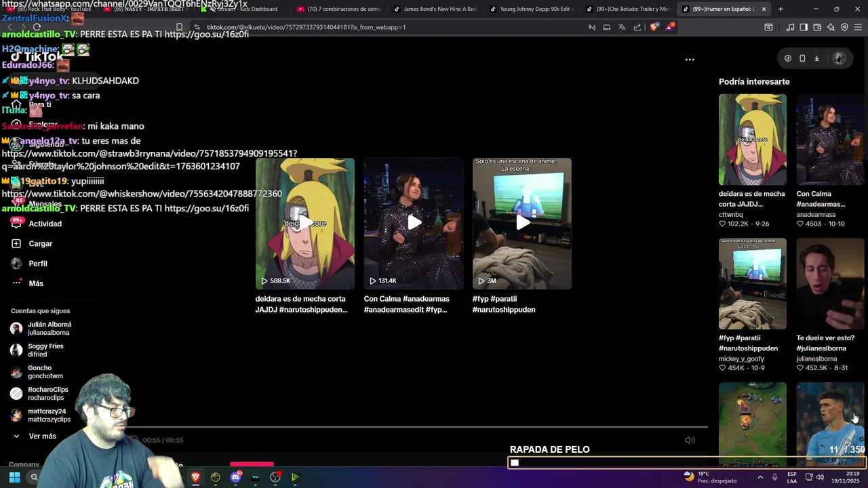Switch to James Bond's New Hire tab

434,9
